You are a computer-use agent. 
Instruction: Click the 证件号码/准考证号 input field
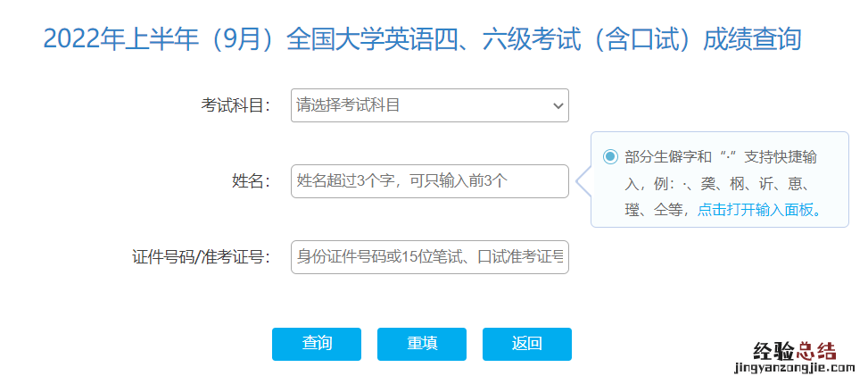429,257
